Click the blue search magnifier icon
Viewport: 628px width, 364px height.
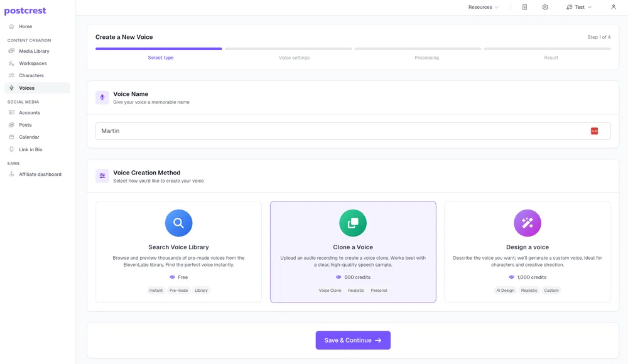tap(178, 223)
